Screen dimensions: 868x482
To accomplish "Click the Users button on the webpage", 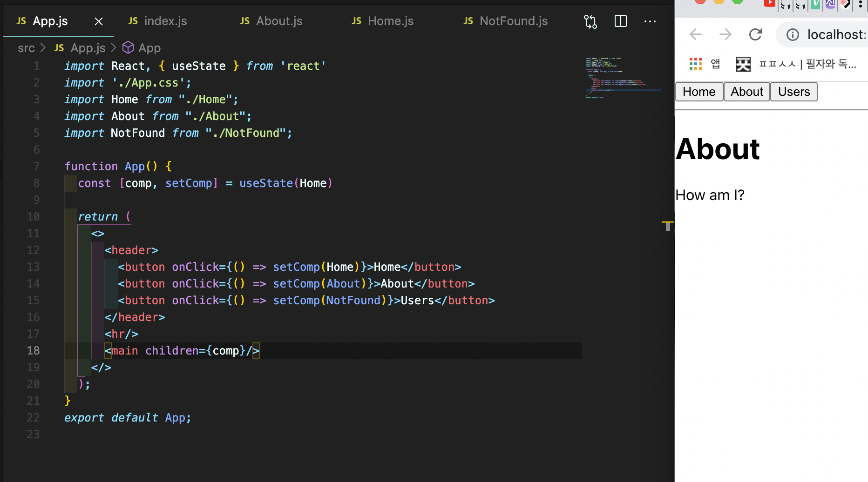I will coord(793,91).
